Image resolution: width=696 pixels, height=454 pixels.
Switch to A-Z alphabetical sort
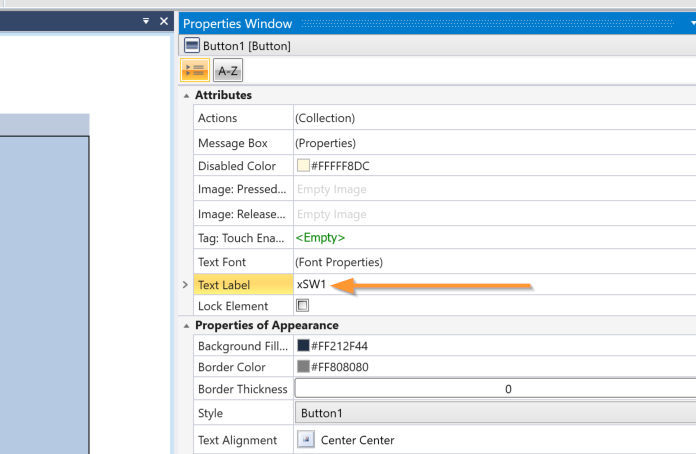[228, 70]
